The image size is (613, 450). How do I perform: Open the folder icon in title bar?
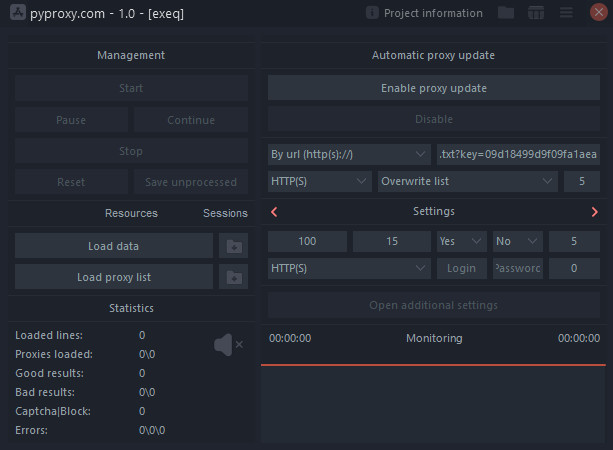(506, 13)
